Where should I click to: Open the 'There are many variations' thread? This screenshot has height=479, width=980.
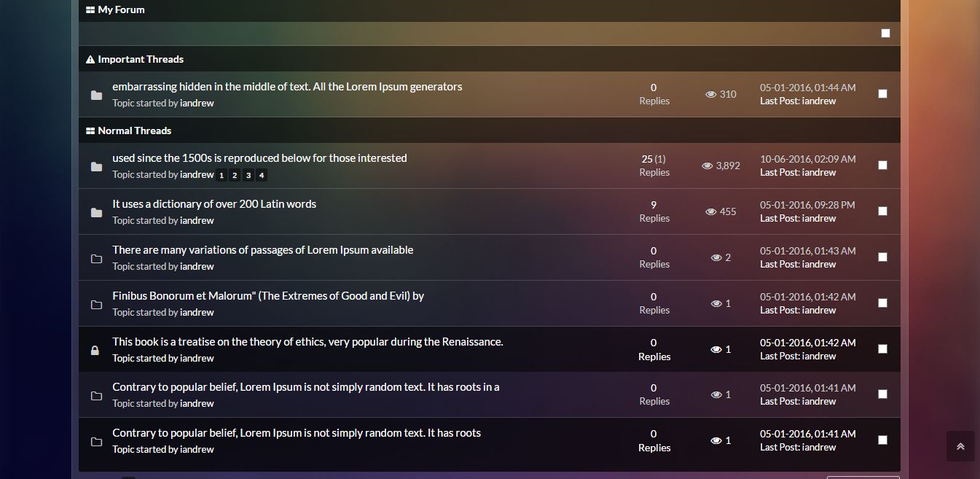click(262, 250)
